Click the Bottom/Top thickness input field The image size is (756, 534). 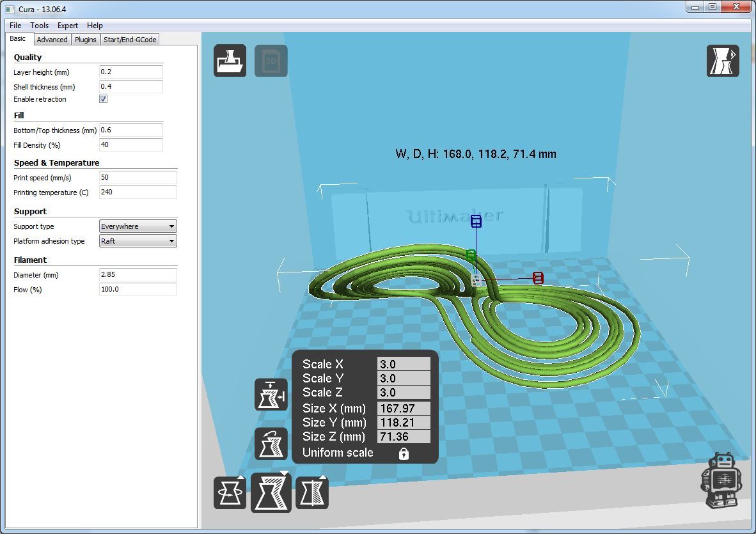click(130, 130)
